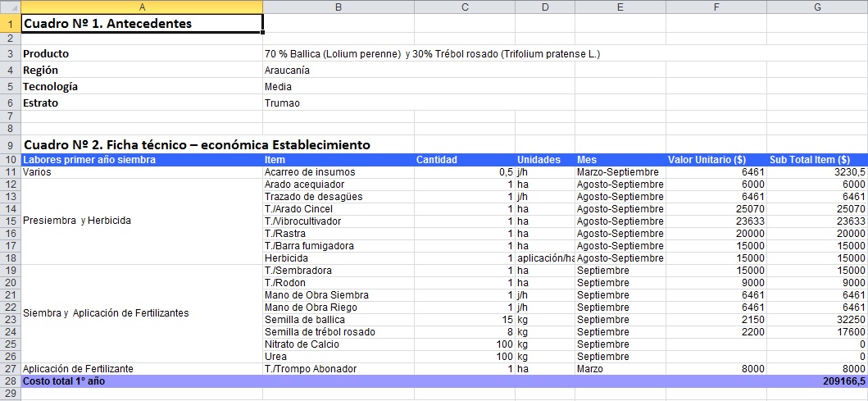868x401 pixels.
Task: Select column G header
Action: tap(816, 7)
